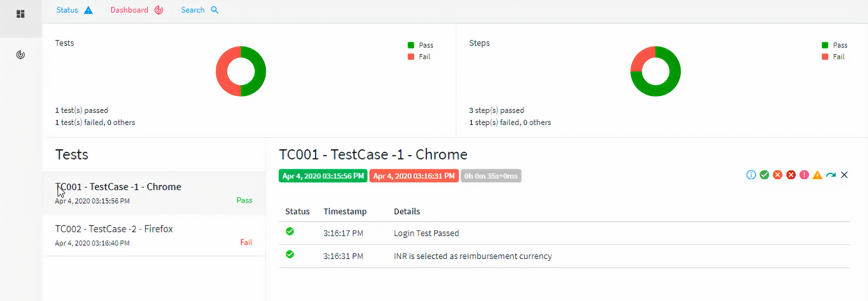Screen dimensions: 868x301
Task: Clear step filters with the X icon
Action: [x=844, y=175]
